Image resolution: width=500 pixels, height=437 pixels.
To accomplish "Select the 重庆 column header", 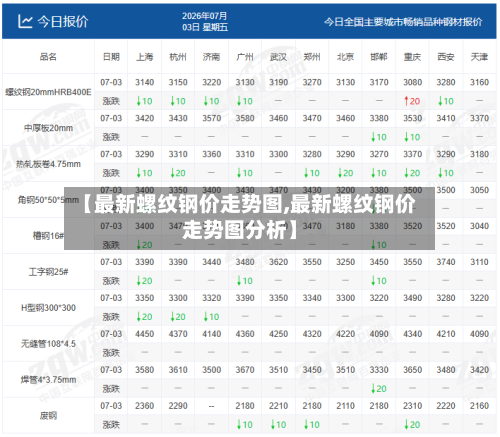I will [x=412, y=57].
